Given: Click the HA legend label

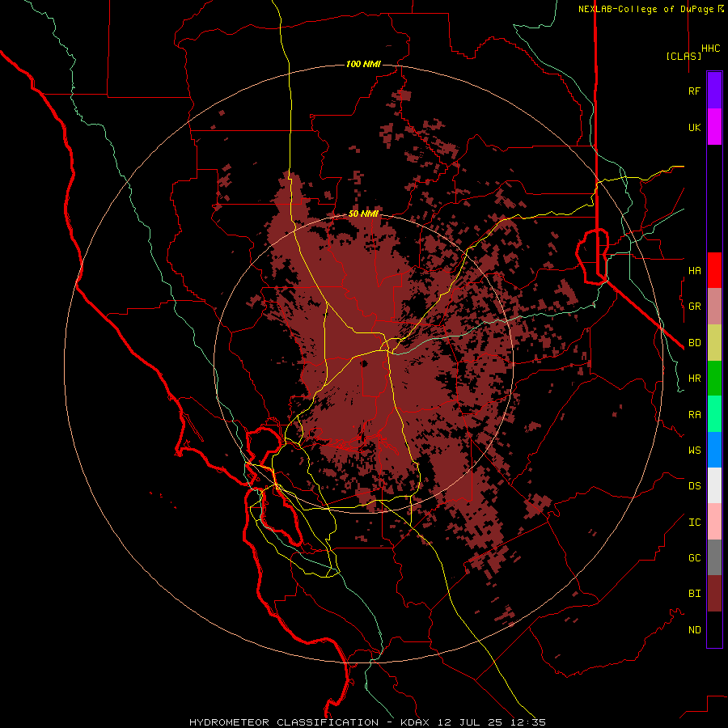Looking at the screenshot, I should click(x=694, y=270).
